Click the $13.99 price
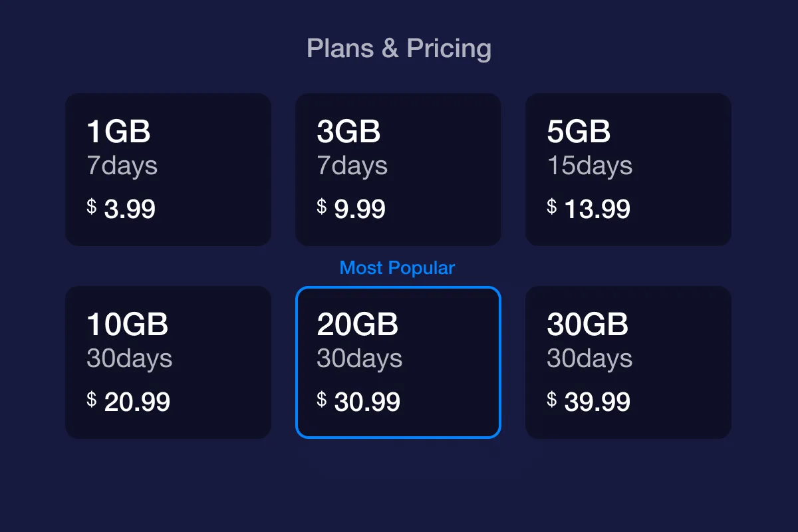 [x=589, y=209]
